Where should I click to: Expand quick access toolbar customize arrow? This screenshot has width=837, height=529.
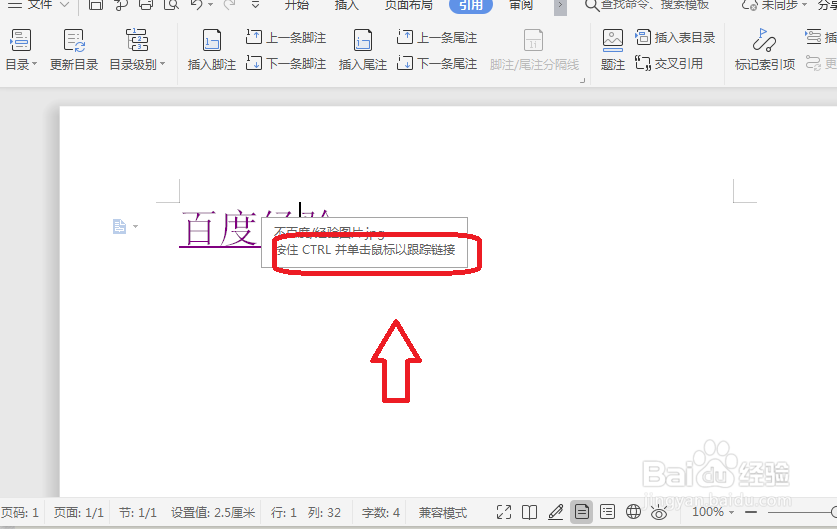click(x=255, y=5)
